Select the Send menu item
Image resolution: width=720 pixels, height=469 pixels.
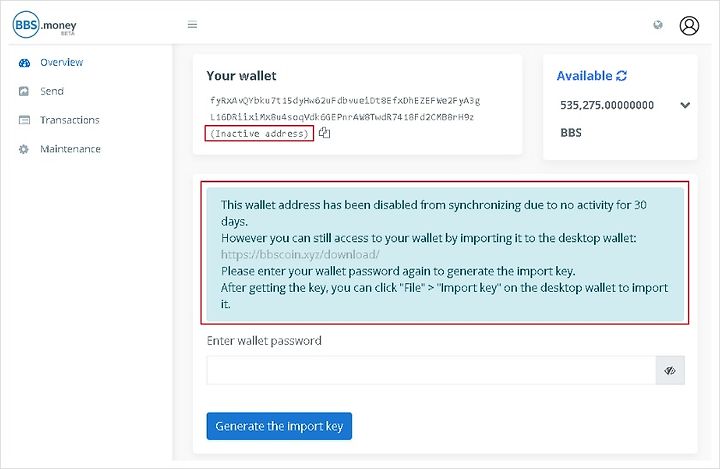(52, 91)
